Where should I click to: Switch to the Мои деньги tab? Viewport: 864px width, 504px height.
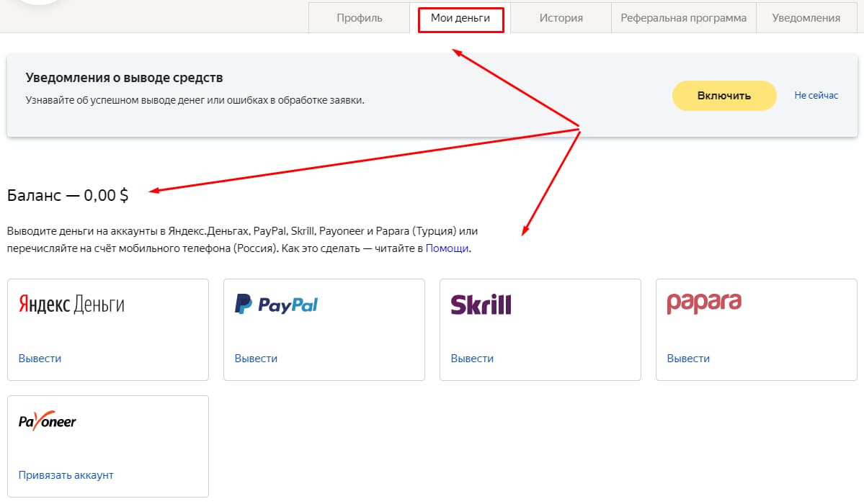pyautogui.click(x=460, y=18)
